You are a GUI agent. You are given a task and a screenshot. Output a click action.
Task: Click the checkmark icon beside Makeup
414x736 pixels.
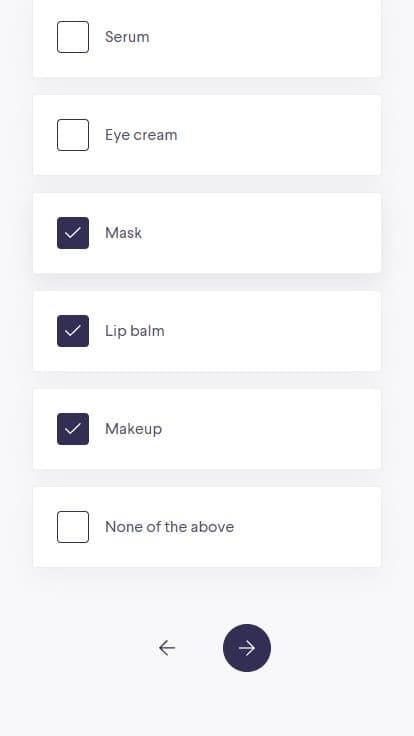click(x=73, y=429)
